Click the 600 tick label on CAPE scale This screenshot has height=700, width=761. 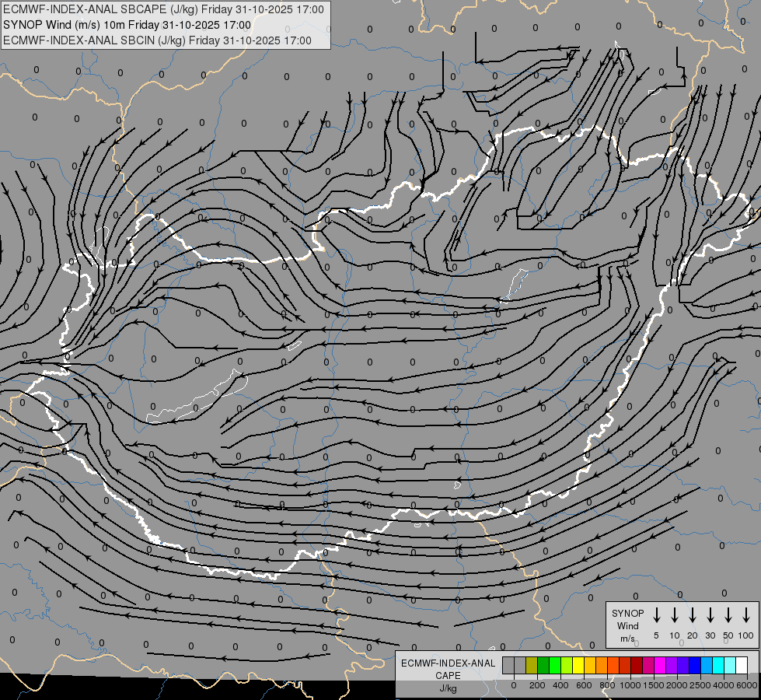tap(584, 685)
